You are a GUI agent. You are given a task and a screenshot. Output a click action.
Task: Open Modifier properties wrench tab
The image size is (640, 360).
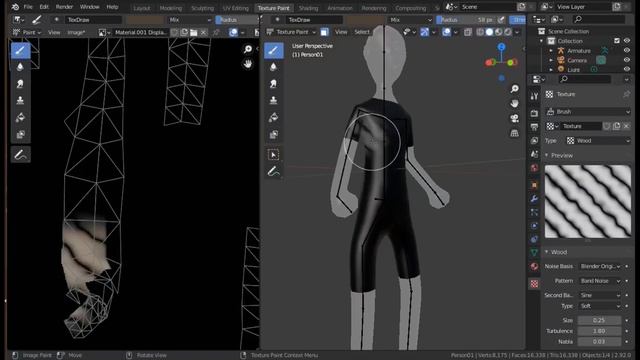point(534,199)
